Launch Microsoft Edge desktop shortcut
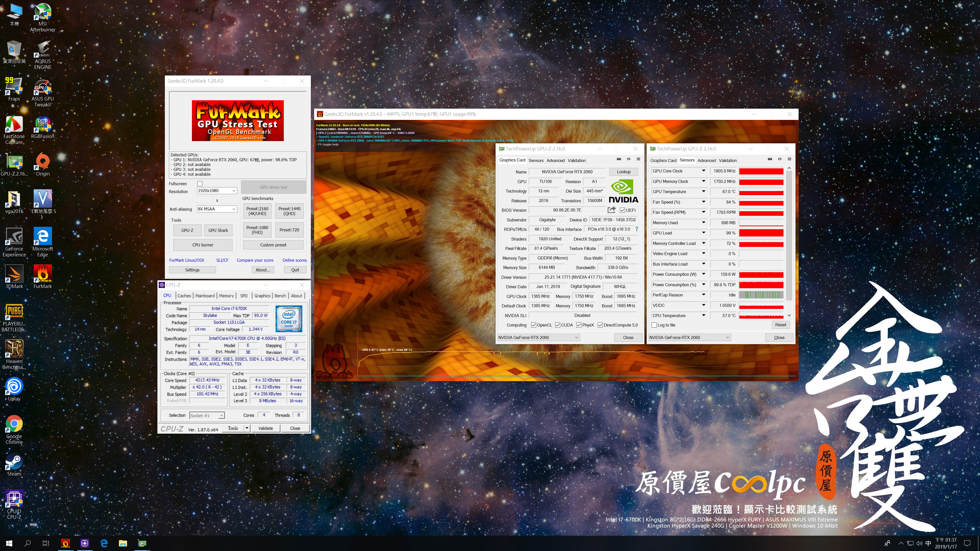Screen dimensions: 980x551 [43, 242]
